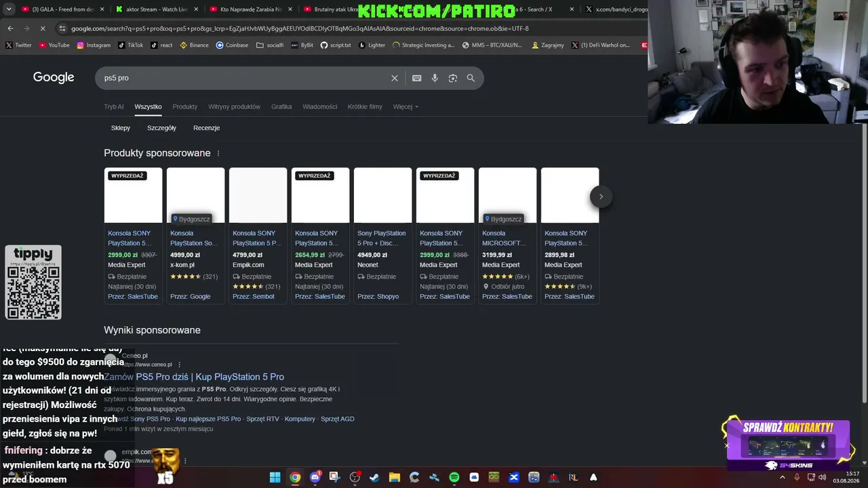
Task: Open the Sprzęt AGD sitelink
Action: point(338,419)
